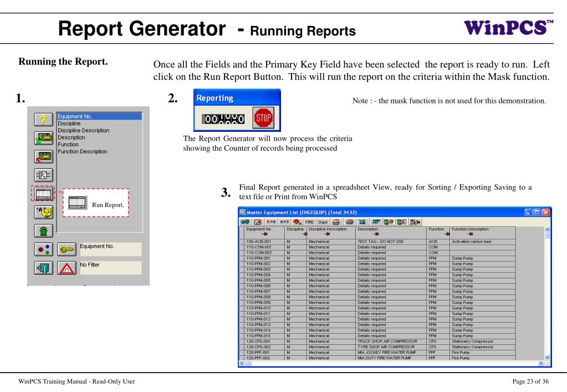Select Description in the field list
This screenshot has height=392, width=567.
pyautogui.click(x=99, y=137)
